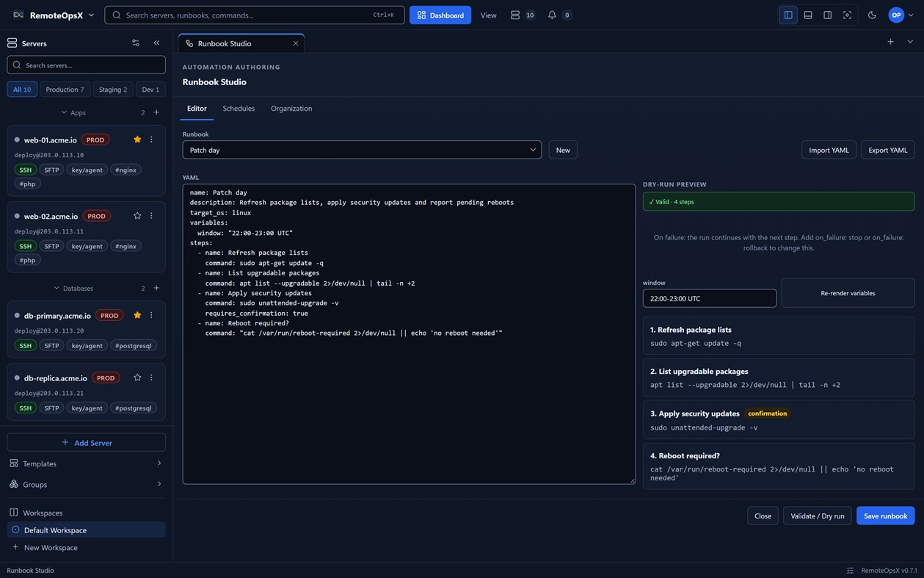Collapse the Servers sidebar with double-chevron
Image resolution: width=924 pixels, height=578 pixels.
(x=156, y=43)
